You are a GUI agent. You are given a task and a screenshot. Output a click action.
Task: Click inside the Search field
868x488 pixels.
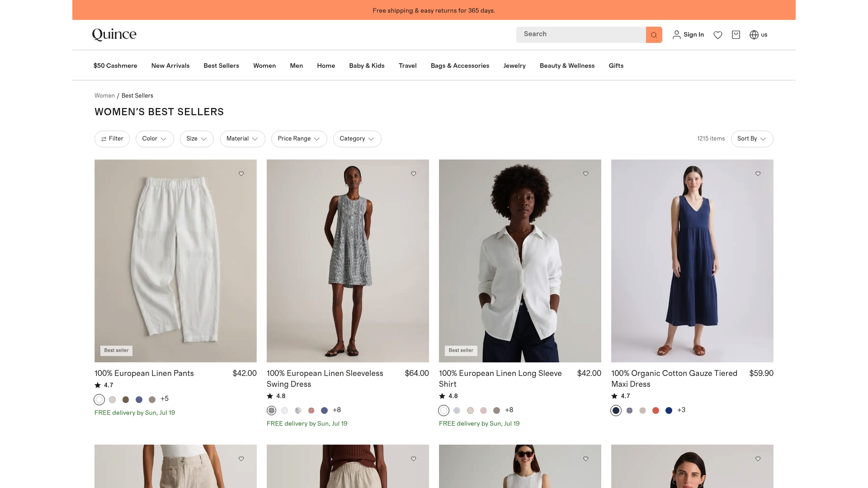(x=581, y=35)
